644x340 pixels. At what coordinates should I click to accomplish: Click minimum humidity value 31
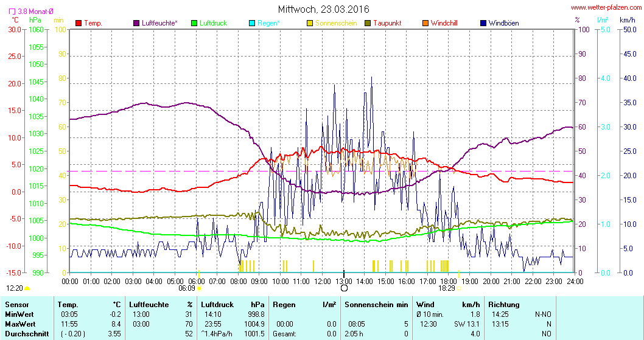pyautogui.click(x=189, y=314)
